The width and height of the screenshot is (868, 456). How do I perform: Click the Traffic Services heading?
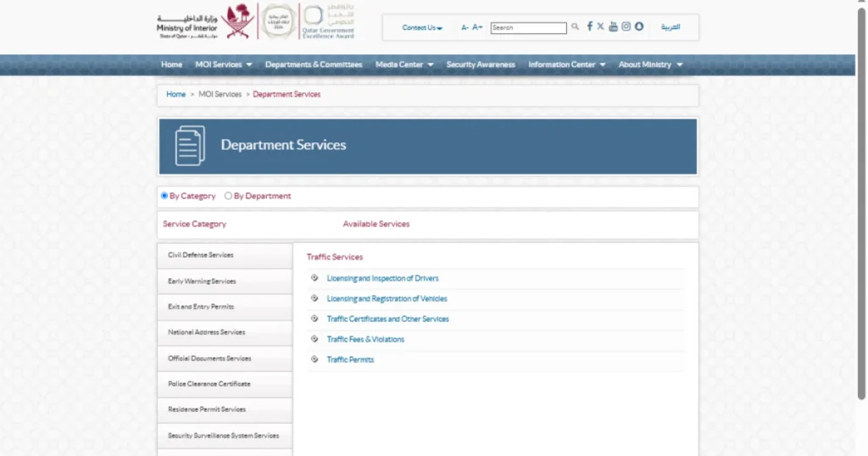(x=335, y=258)
